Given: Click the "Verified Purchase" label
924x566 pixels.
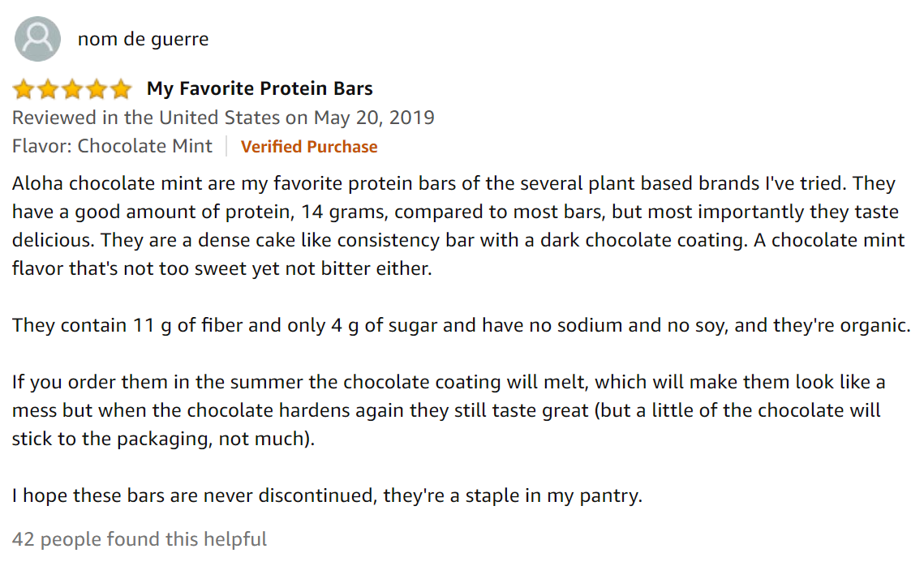Looking at the screenshot, I should coord(309,147).
